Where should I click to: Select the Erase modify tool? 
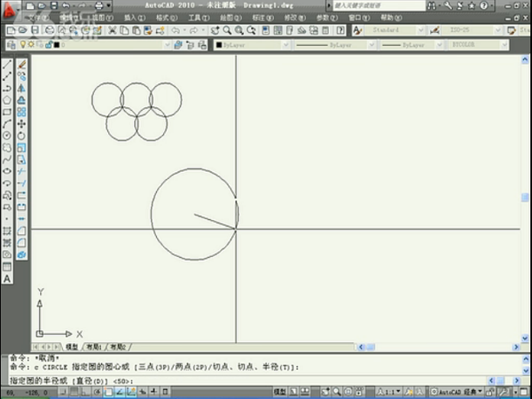(x=21, y=64)
